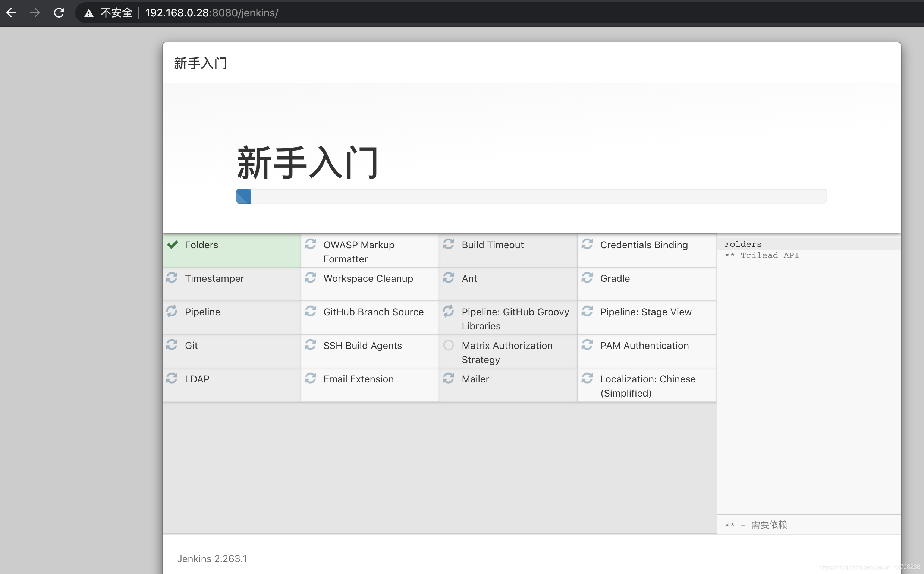Screen dimensions: 924x574
Task: Select the GitHub Branch Source label
Action: pos(373,312)
